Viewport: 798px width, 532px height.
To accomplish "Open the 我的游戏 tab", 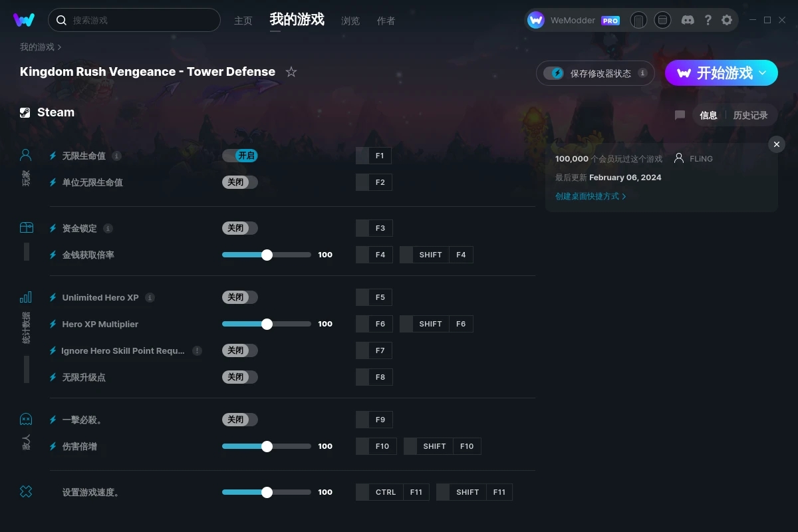I will 297,20.
